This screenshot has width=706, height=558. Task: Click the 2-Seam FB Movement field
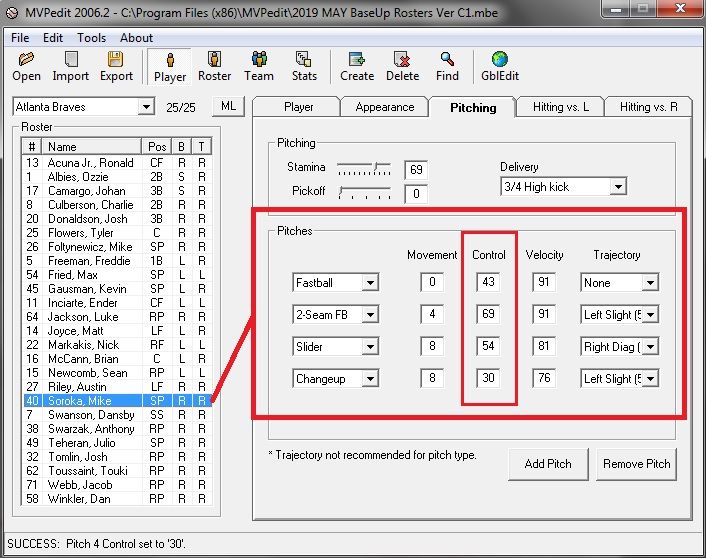coord(432,314)
